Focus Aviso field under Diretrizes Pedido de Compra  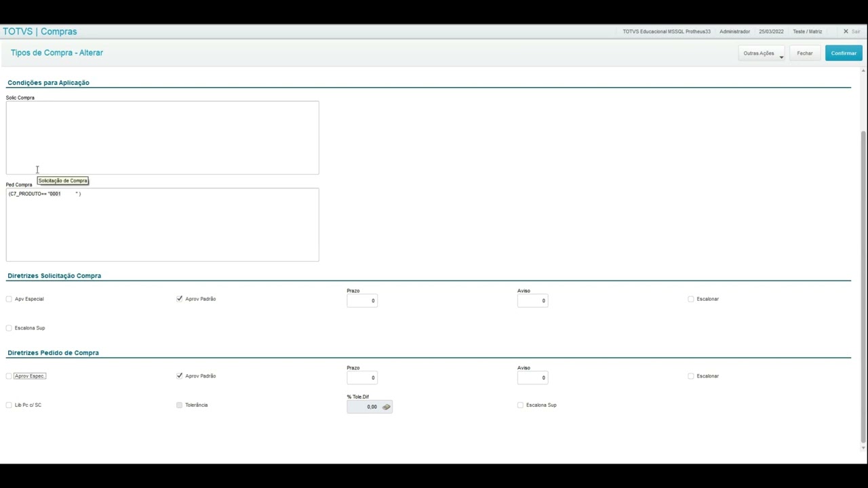pos(532,378)
